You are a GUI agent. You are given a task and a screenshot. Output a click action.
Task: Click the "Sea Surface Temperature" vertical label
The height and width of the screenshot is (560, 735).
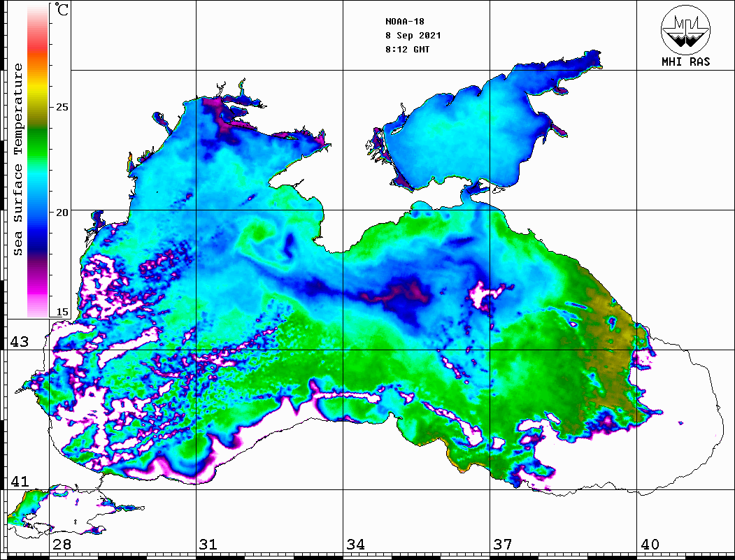[17, 159]
